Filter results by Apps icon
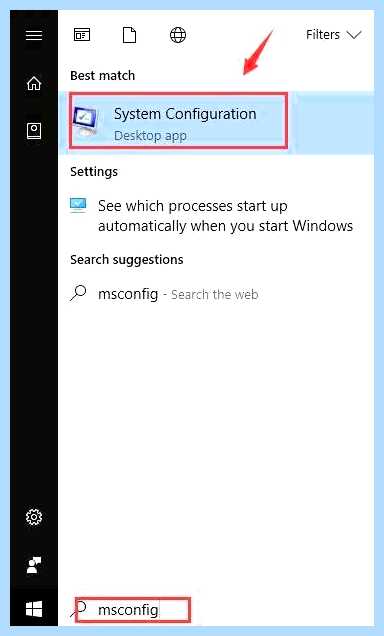The width and height of the screenshot is (384, 636). coord(82,35)
